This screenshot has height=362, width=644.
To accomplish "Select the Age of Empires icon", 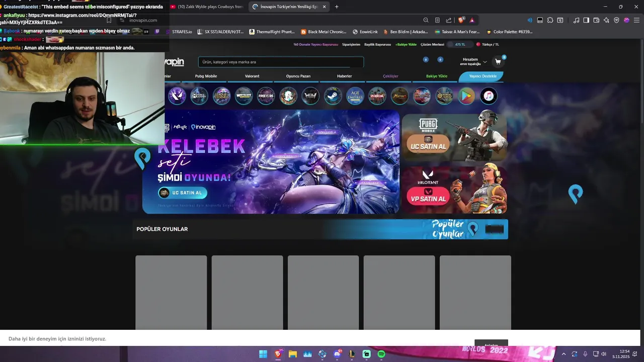I will coord(355,96).
